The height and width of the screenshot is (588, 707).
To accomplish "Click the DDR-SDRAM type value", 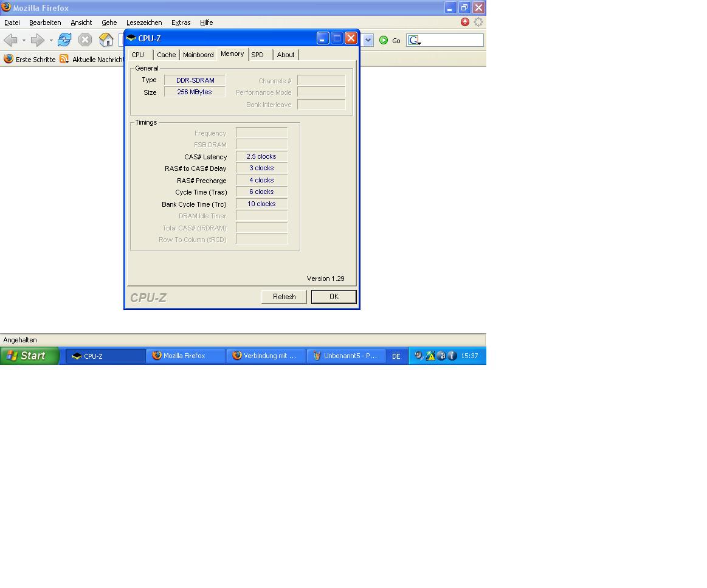I will 195,80.
